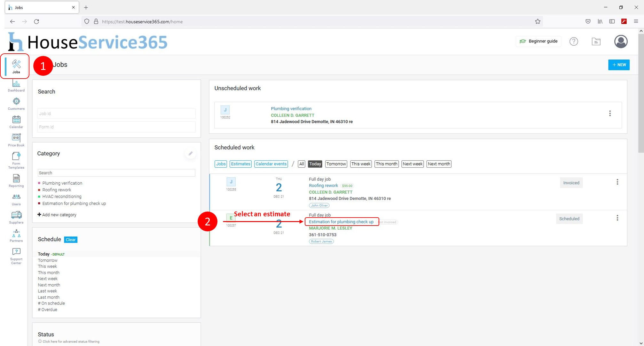Choose Last week in Schedule list
644x346 pixels.
pyautogui.click(x=47, y=291)
